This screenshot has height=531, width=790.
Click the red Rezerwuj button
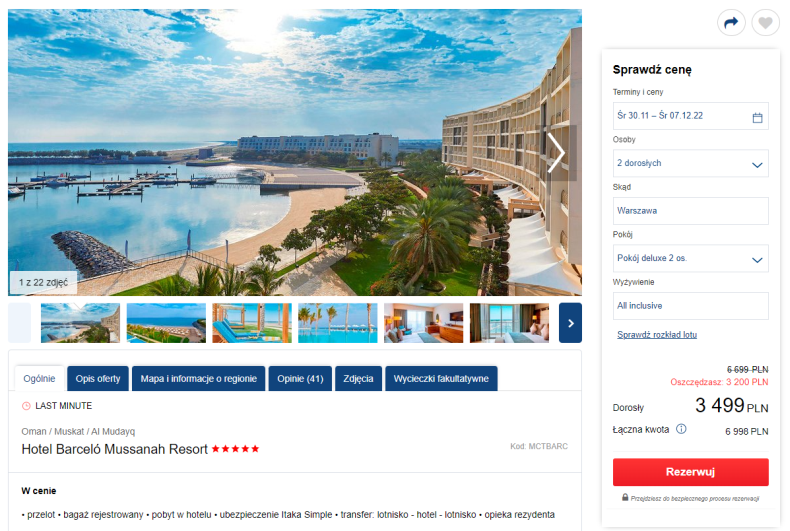click(690, 472)
